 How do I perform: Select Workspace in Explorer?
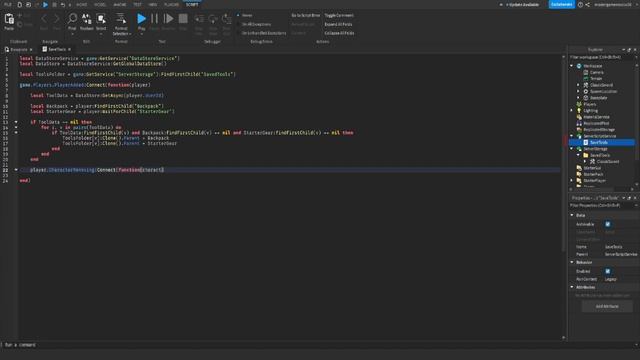(592, 66)
